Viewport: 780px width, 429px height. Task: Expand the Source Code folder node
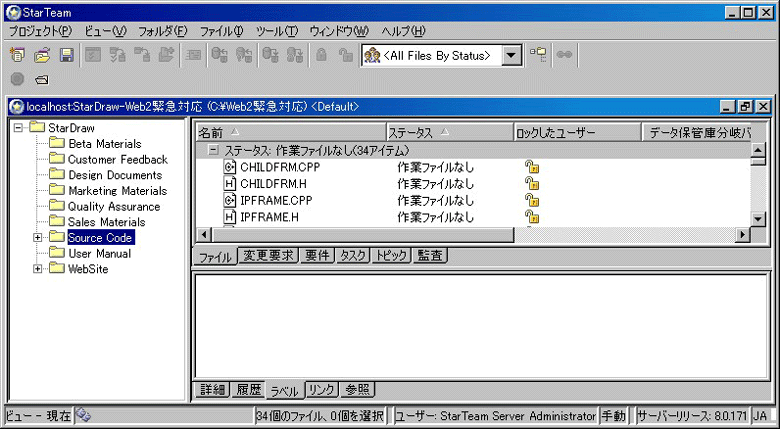coord(37,238)
